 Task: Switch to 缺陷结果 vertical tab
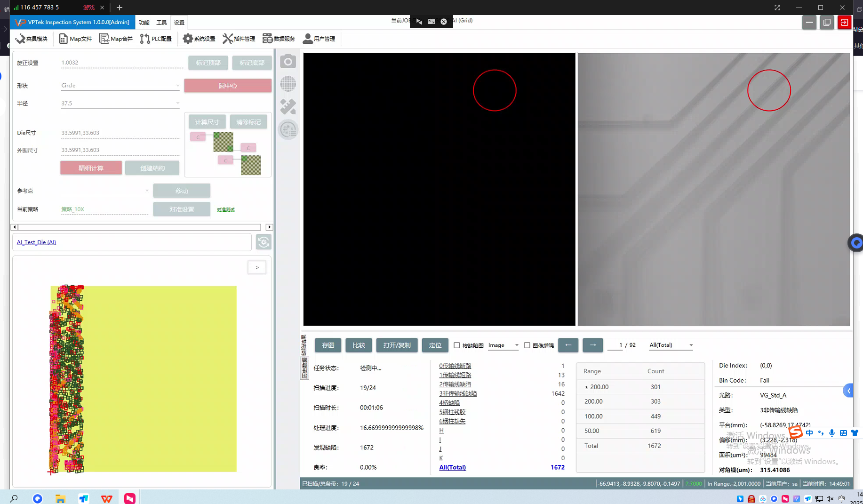304,345
